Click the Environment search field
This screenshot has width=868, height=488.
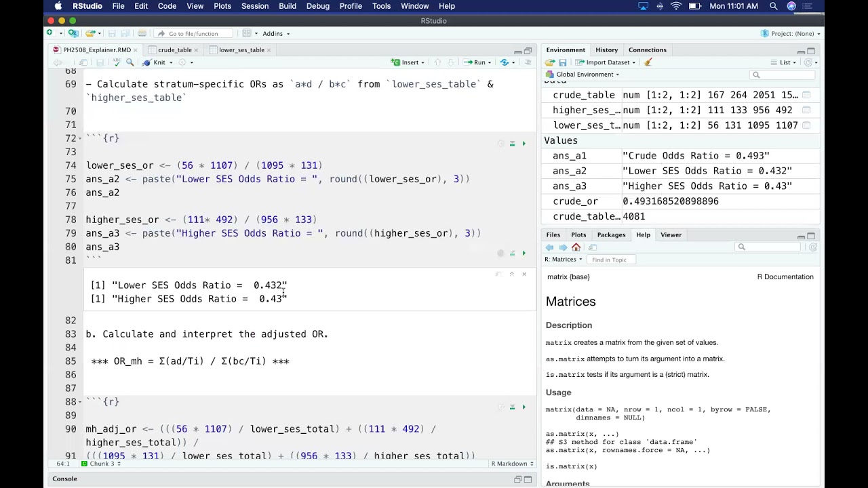tap(783, 75)
